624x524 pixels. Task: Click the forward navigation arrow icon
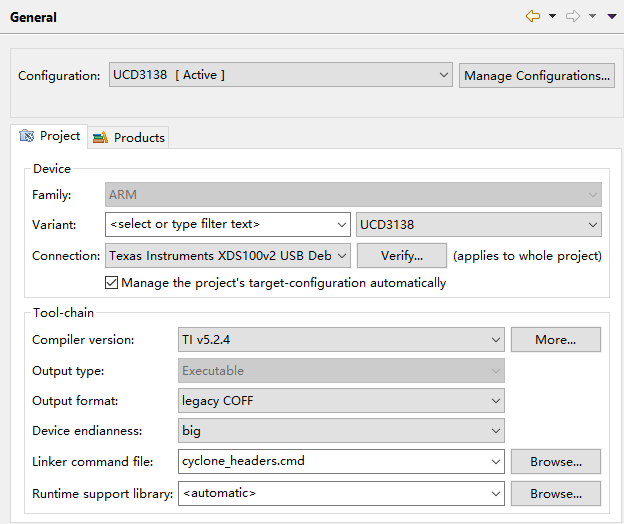coord(573,16)
